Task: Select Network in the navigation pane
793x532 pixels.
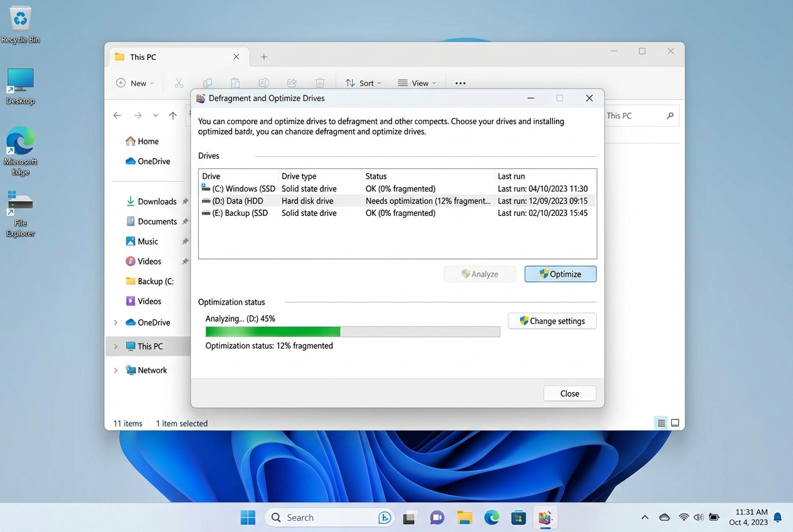Action: 146,370
